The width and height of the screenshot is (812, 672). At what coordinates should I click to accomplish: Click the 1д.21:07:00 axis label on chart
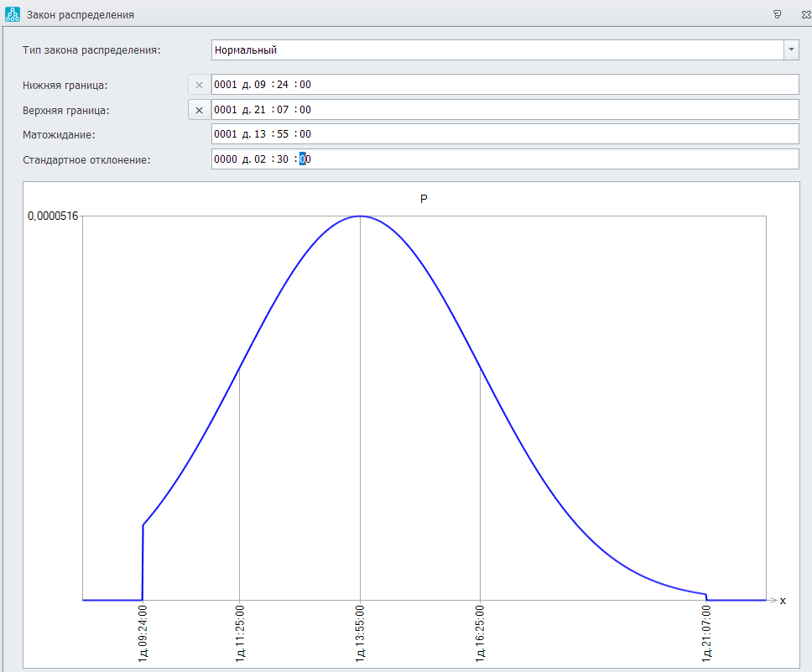pos(706,634)
